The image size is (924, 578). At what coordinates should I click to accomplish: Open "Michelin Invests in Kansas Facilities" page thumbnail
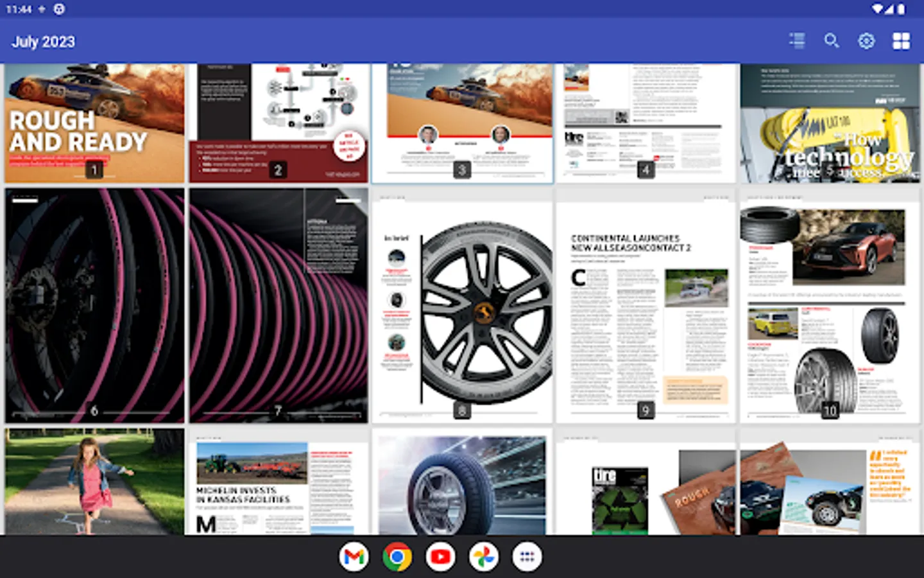[x=278, y=482]
